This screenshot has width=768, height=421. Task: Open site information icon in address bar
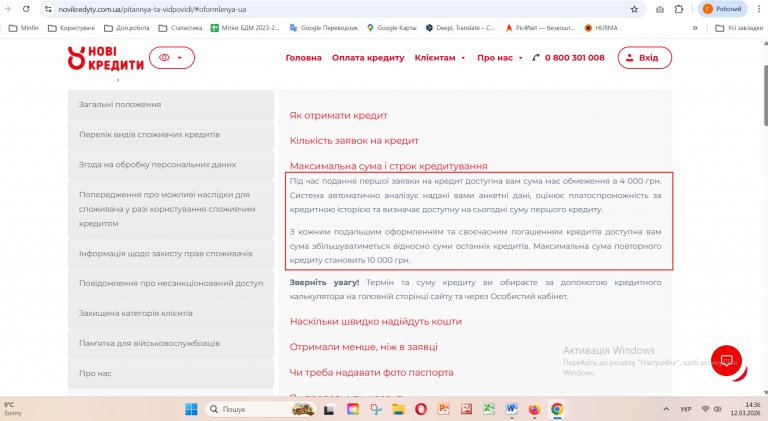click(48, 9)
